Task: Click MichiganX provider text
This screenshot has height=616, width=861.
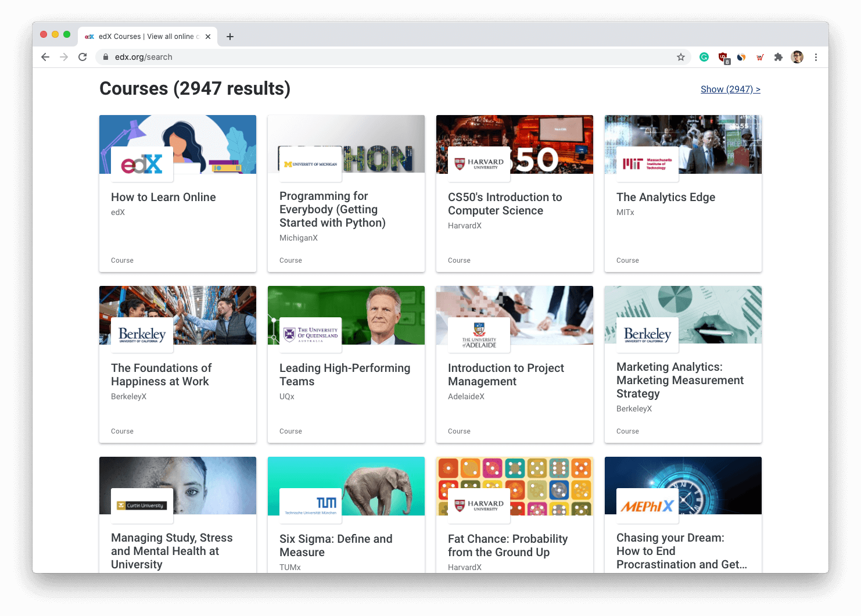Action: (x=299, y=238)
